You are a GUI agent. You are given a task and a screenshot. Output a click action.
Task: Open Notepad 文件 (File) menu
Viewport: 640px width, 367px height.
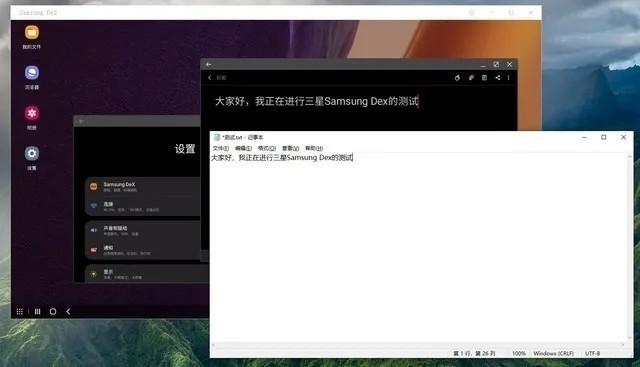pos(221,148)
